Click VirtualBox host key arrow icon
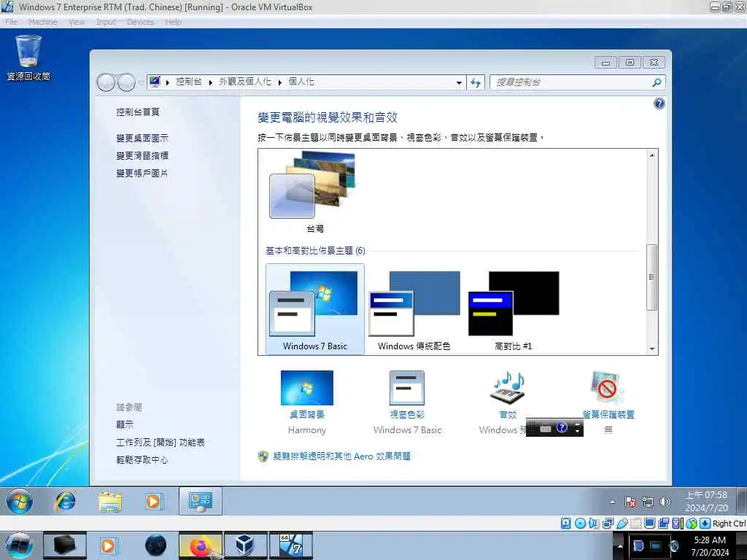 [705, 524]
